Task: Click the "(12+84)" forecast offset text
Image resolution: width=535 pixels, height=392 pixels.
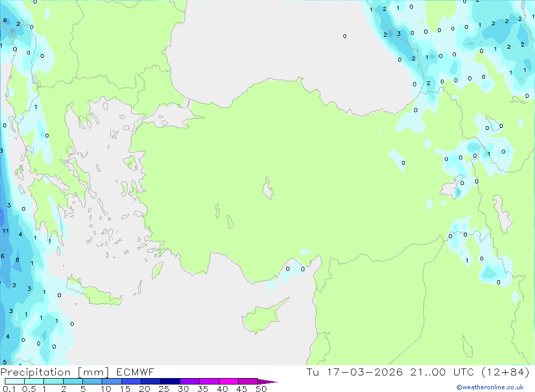Action: (x=506, y=372)
